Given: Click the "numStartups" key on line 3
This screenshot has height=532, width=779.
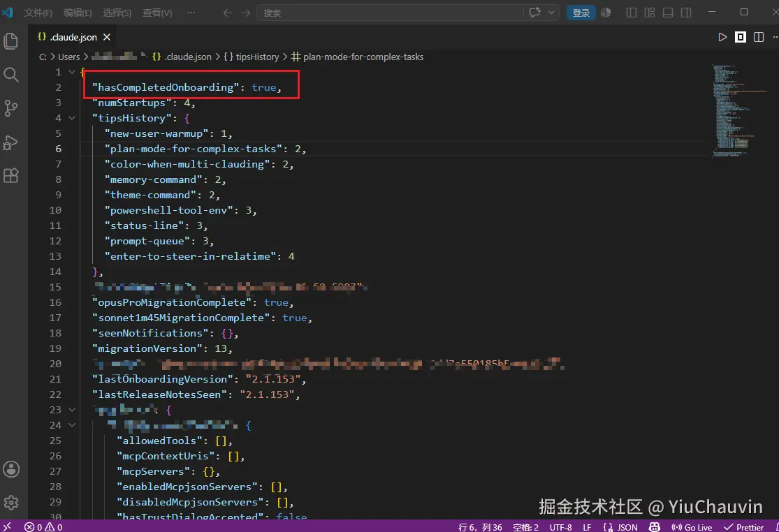Looking at the screenshot, I should (131, 103).
